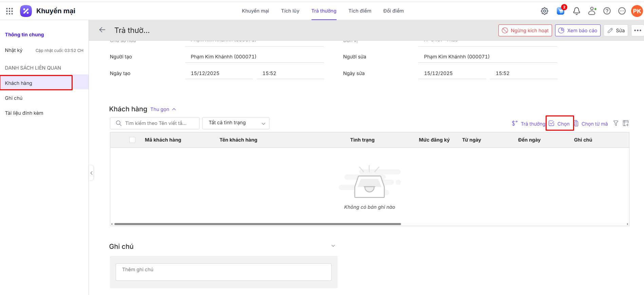Open the app launcher grid icon
Screen dimensions: 644x295
point(10,11)
